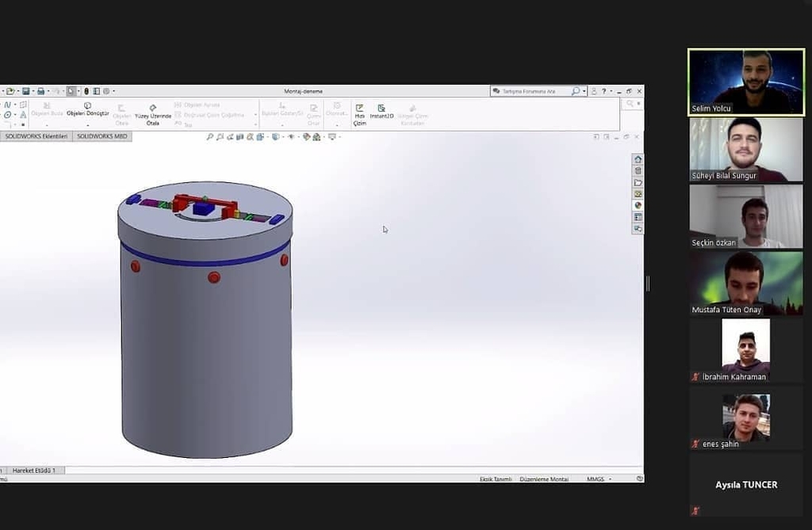Select Selim Yolcu's video thumbnail
The height and width of the screenshot is (530, 812).
(x=745, y=82)
